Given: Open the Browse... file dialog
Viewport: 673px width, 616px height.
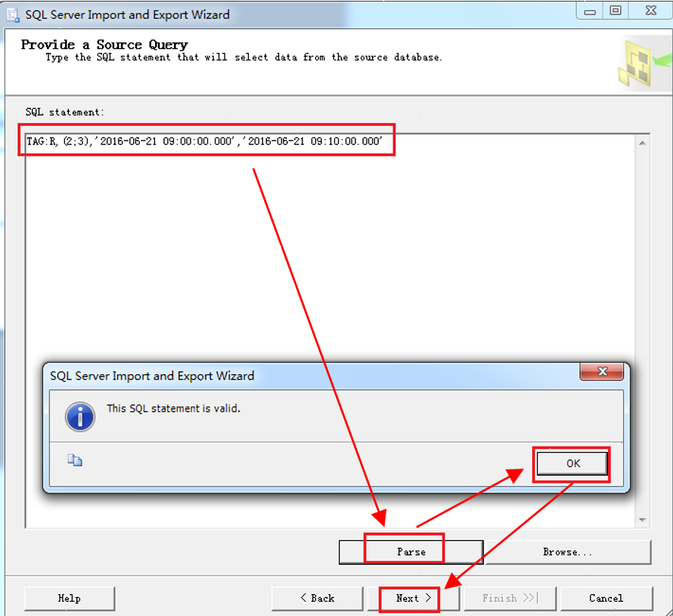Looking at the screenshot, I should pyautogui.click(x=568, y=552).
